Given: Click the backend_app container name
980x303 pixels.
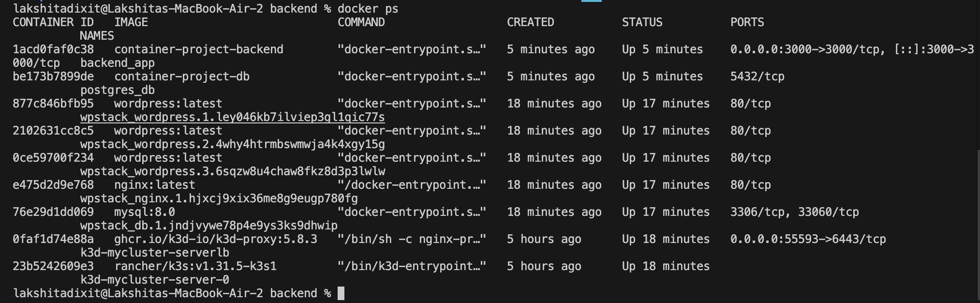Looking at the screenshot, I should pyautogui.click(x=118, y=63).
